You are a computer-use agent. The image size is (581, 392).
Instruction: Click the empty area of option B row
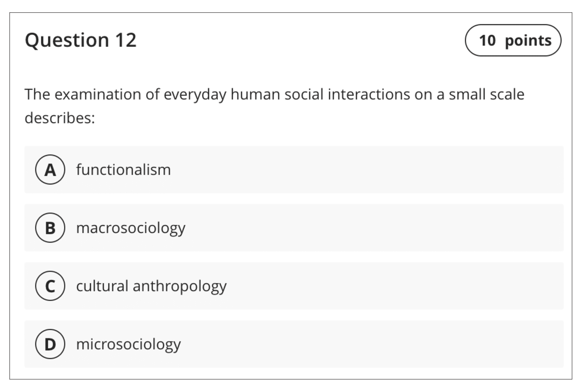[x=373, y=228]
